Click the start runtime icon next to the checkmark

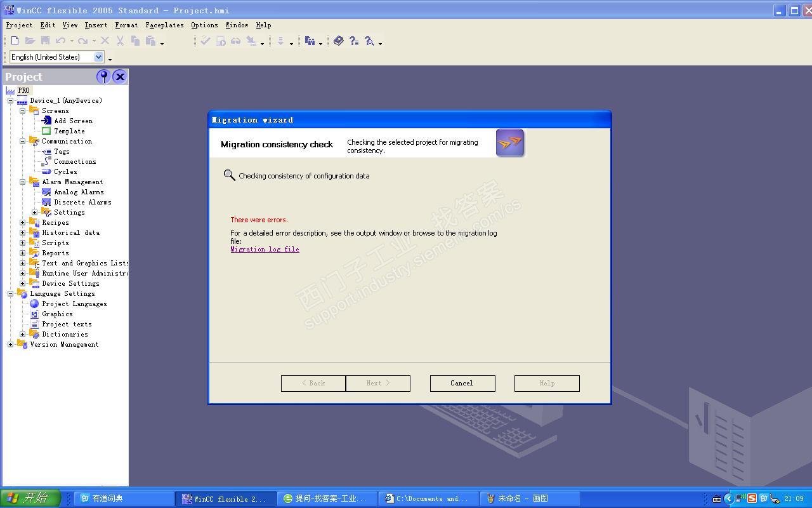221,41
